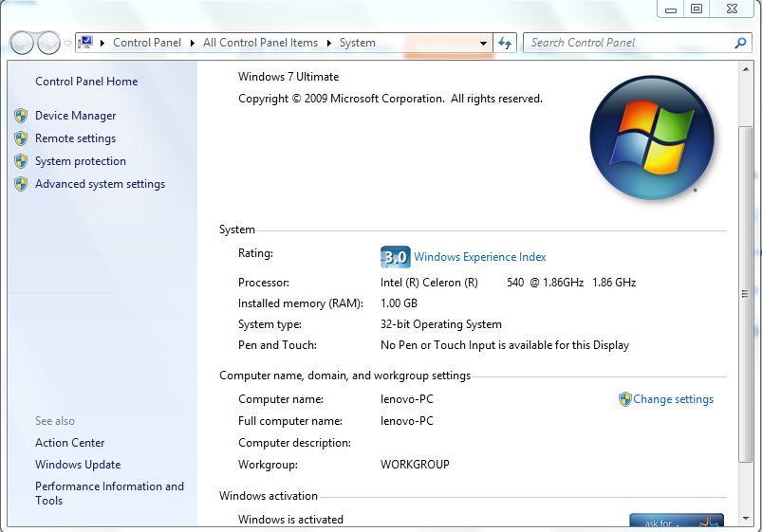Select System in the breadcrumb
Screen dimensions: 762x532
tap(357, 43)
